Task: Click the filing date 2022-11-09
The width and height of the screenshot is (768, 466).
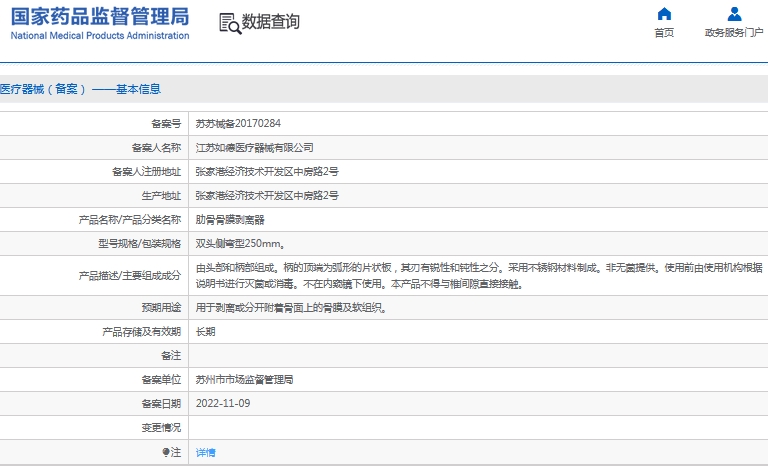Action: pyautogui.click(x=223, y=403)
